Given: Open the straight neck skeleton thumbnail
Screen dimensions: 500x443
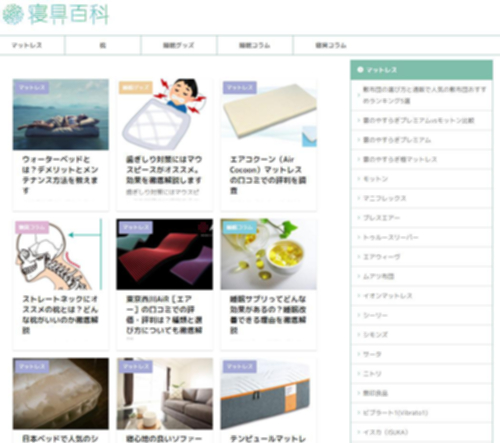Looking at the screenshot, I should [61, 254].
